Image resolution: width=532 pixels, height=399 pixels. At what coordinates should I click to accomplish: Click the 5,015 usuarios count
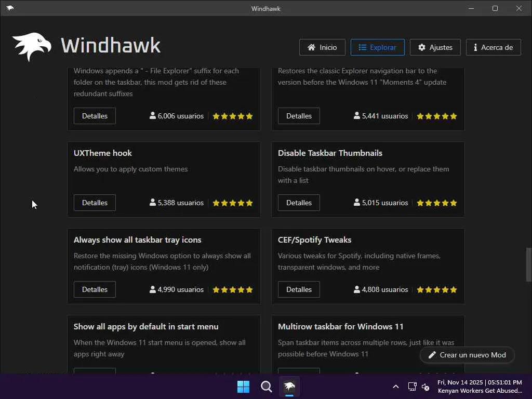click(x=381, y=203)
